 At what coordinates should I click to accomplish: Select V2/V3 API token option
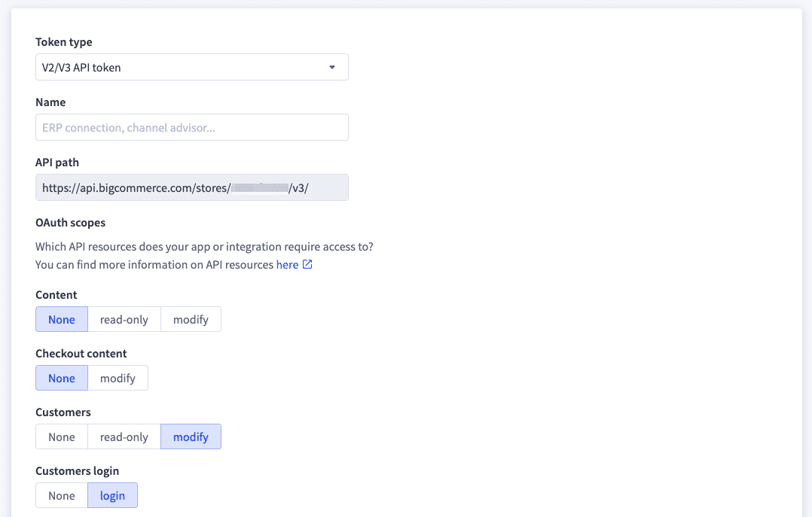[192, 67]
